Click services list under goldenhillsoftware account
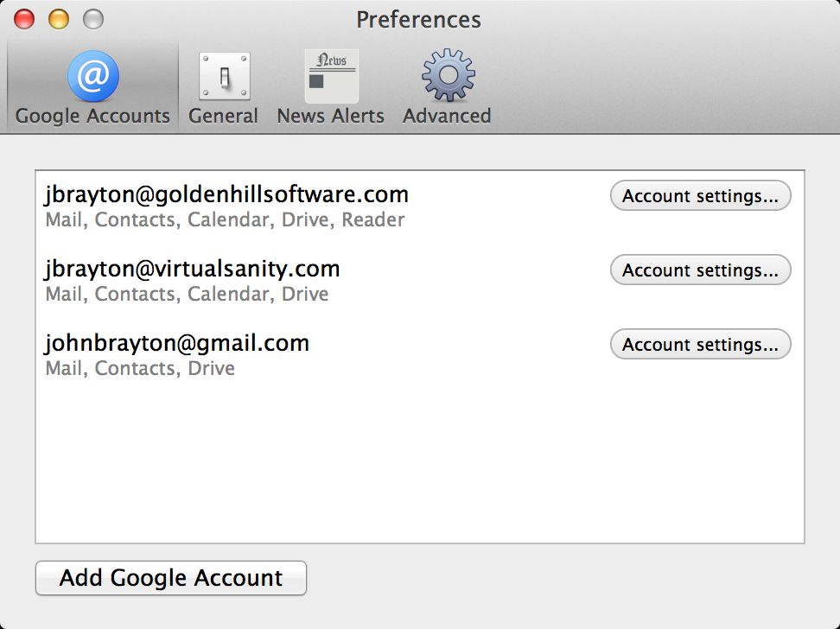 [x=225, y=220]
